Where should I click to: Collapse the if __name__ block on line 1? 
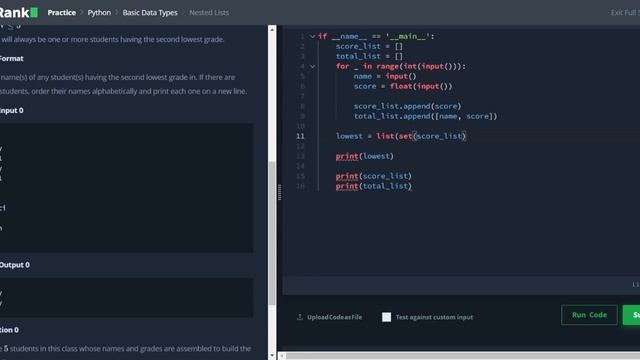(312, 36)
